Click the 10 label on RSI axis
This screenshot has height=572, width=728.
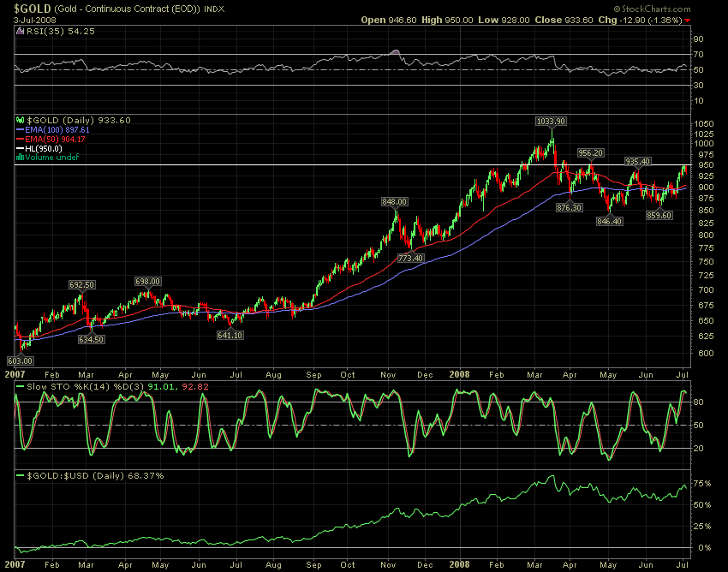(699, 101)
